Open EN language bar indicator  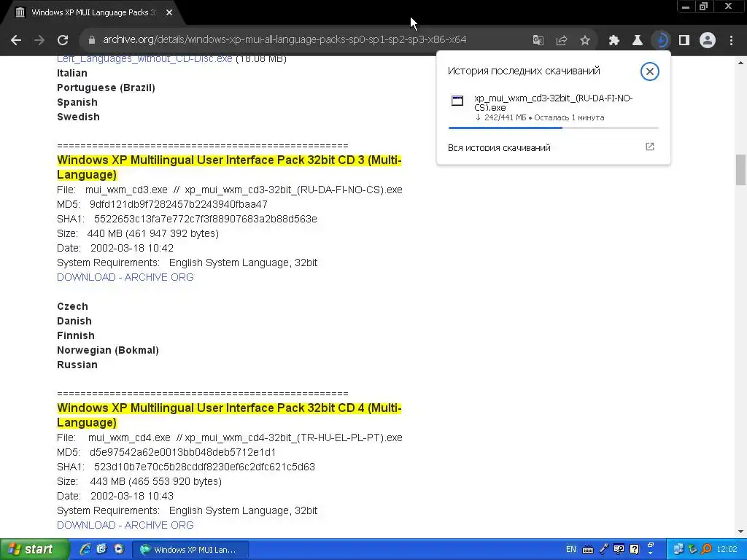click(570, 549)
